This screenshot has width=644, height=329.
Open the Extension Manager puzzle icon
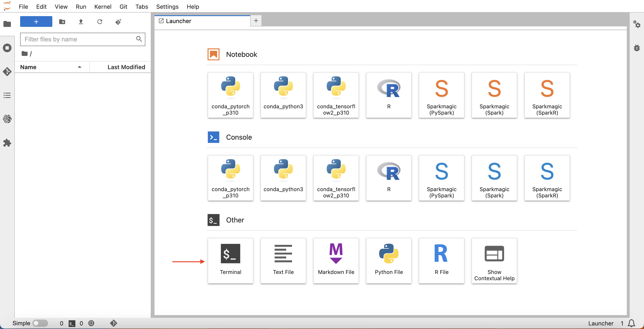(x=7, y=143)
